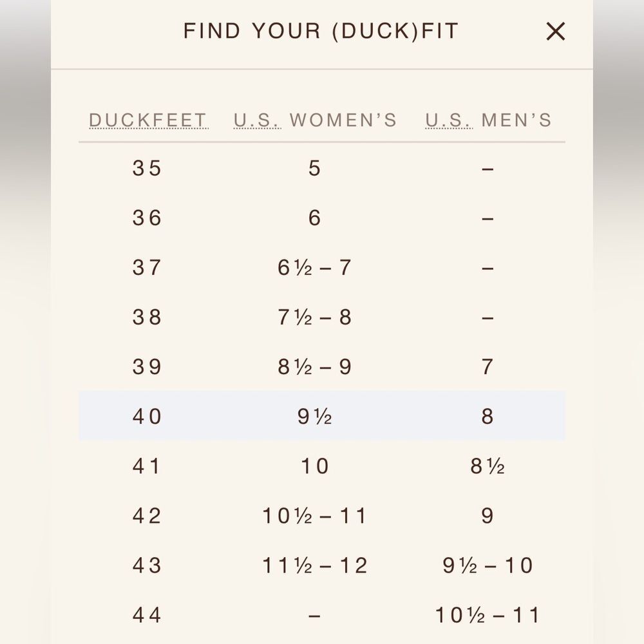Image resolution: width=644 pixels, height=644 pixels.
Task: Click women's size 10½ – 11 cell
Action: [x=315, y=516]
